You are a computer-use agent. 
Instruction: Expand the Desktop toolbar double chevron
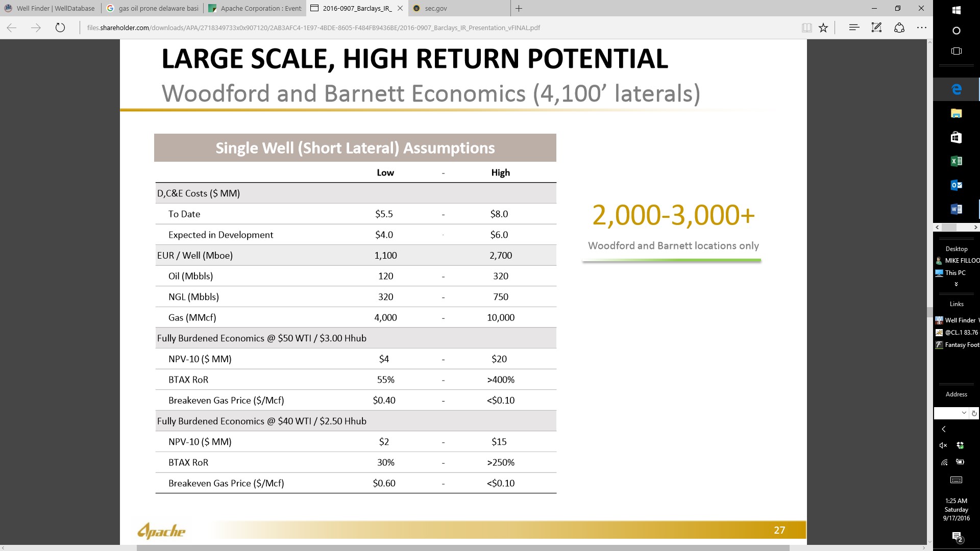(x=956, y=284)
